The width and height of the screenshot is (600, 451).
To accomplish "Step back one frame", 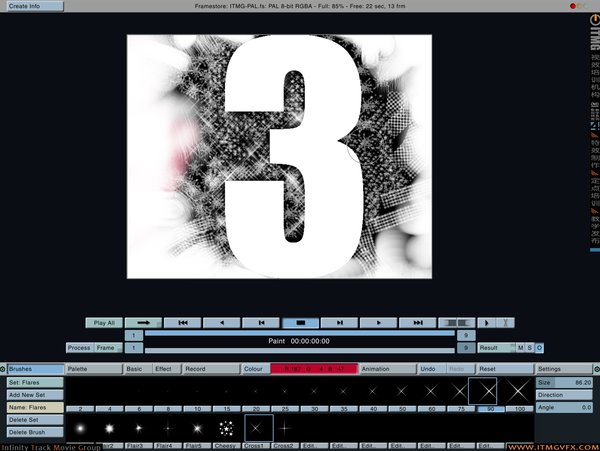I will tap(261, 323).
